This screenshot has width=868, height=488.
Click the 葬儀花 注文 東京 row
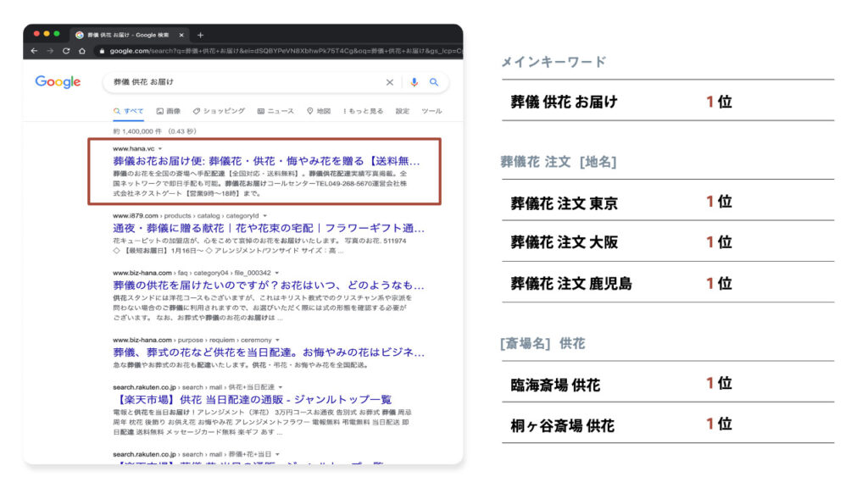[x=668, y=202]
